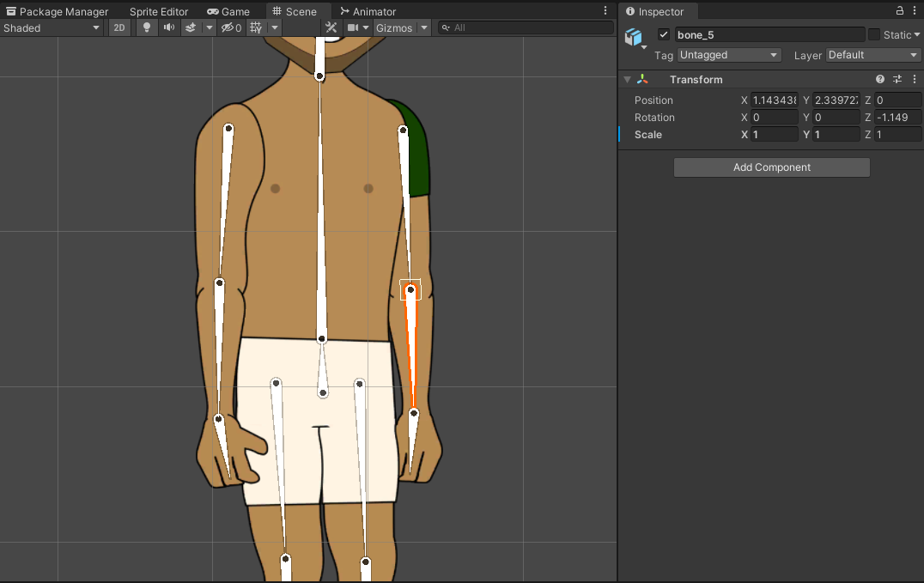Open the Transform component options menu
Screen dimensions: 924x583
914,79
